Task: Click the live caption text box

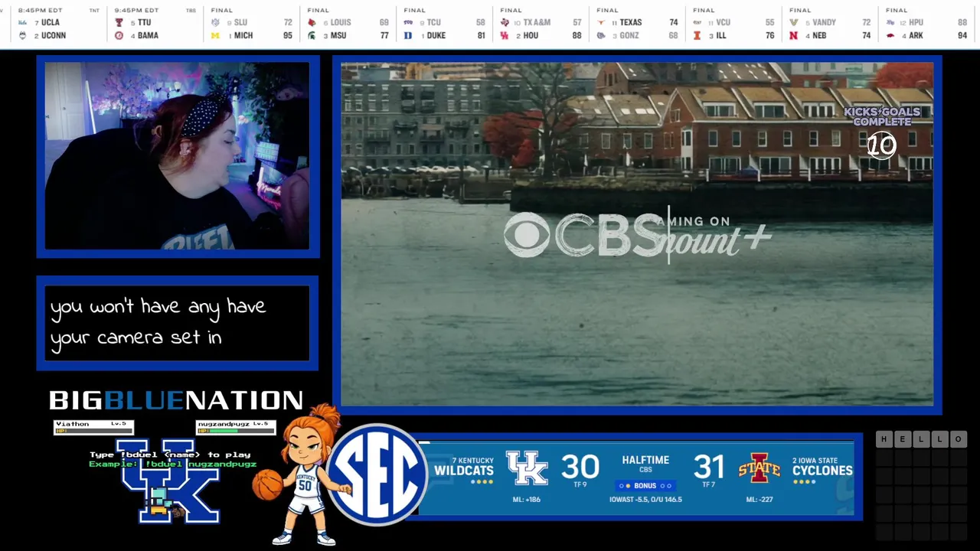Action: pyautogui.click(x=177, y=323)
